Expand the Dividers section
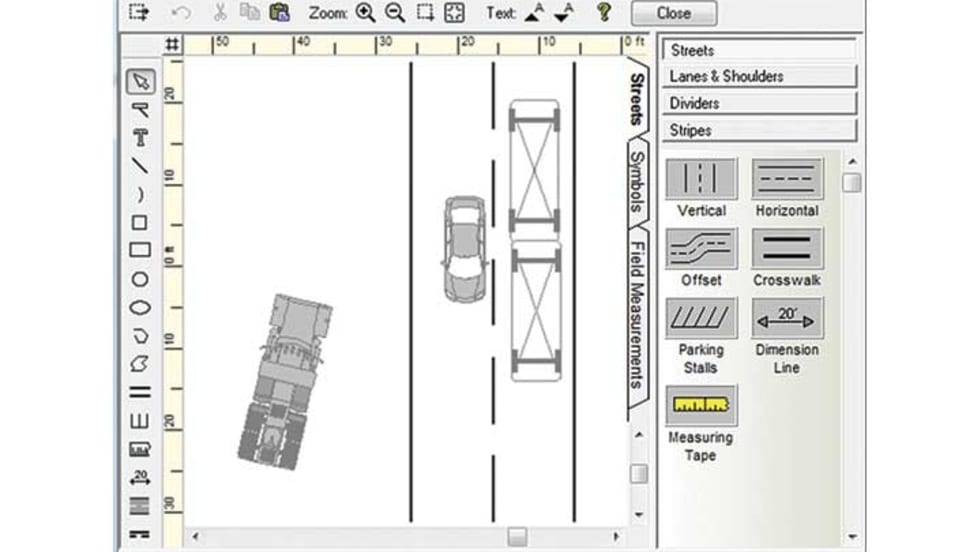This screenshot has height=552, width=980. (x=759, y=104)
